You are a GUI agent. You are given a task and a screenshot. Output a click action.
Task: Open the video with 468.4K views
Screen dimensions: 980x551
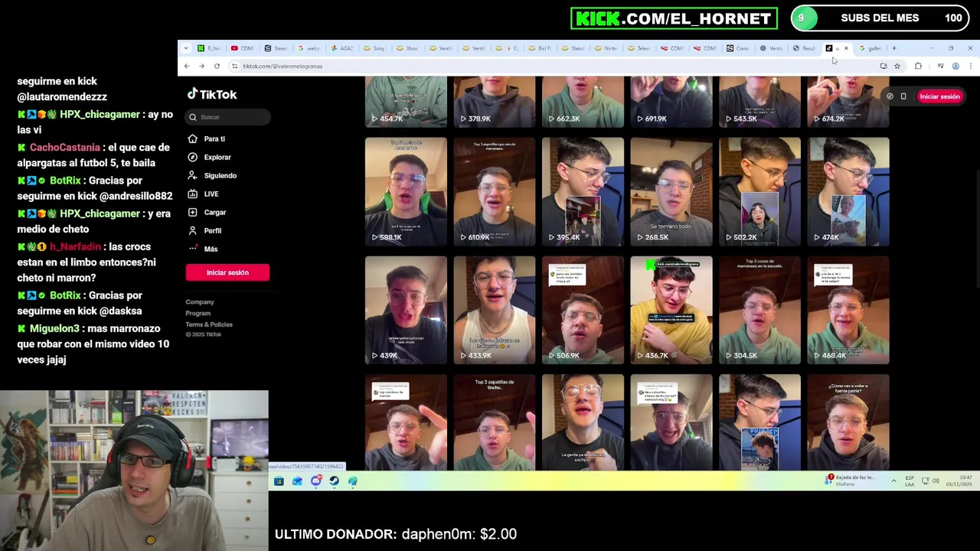pos(848,310)
